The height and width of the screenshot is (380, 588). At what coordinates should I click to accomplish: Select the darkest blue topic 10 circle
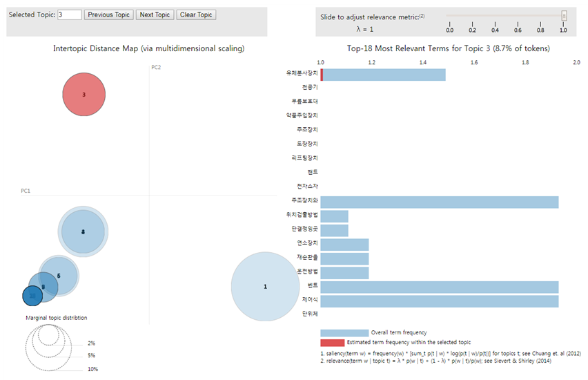coord(32,296)
